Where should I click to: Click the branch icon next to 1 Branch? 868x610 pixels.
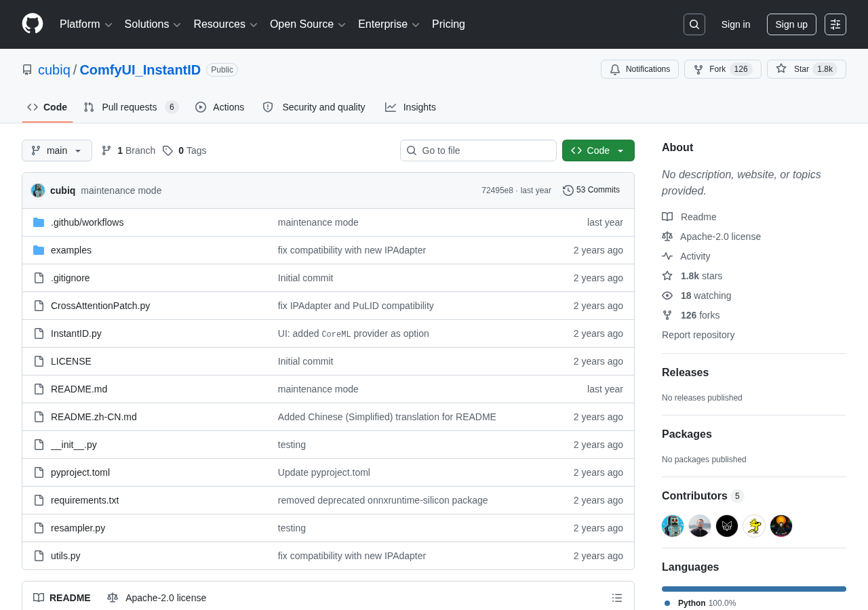click(106, 150)
